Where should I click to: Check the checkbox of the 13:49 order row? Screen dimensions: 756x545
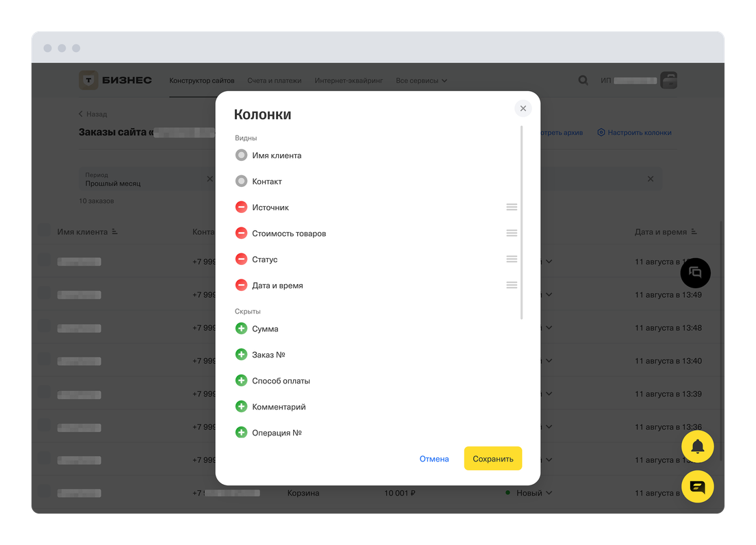coord(44,293)
